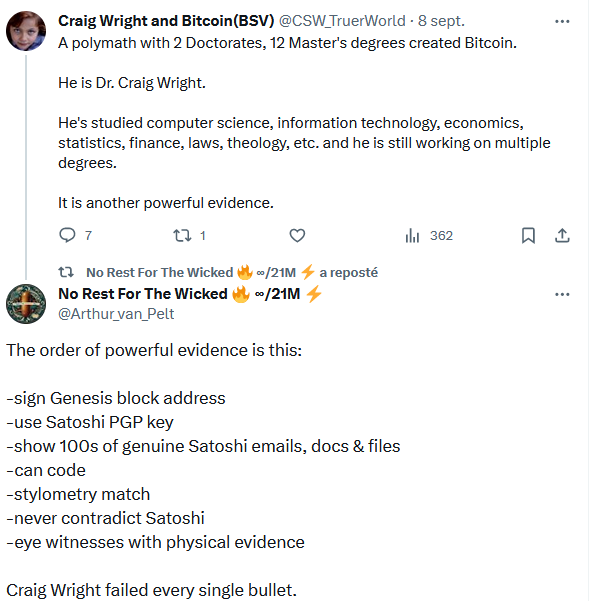Image resolution: width=613 pixels, height=601 pixels.
Task: Open the view count analytics icon
Action: (x=412, y=236)
